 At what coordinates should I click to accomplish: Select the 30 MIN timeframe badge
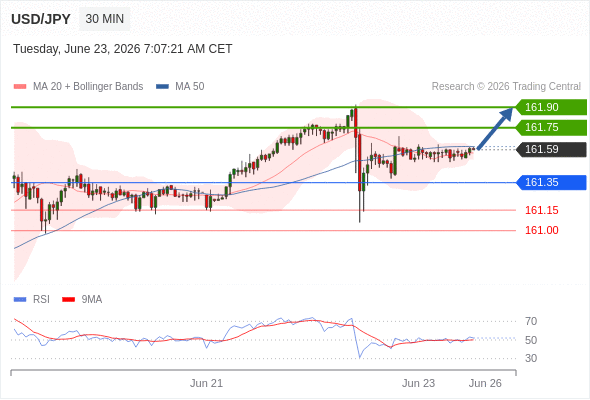[105, 19]
